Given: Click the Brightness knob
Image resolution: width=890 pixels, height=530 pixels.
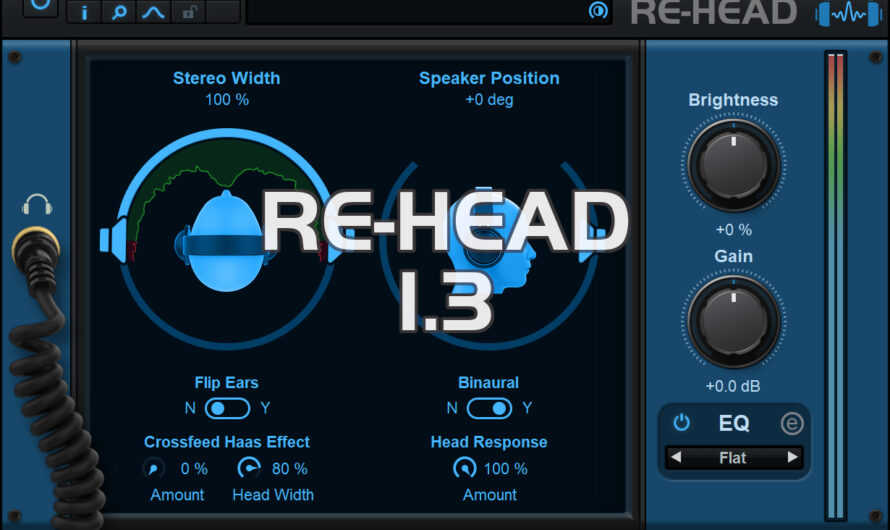Looking at the screenshot, I should click(733, 165).
